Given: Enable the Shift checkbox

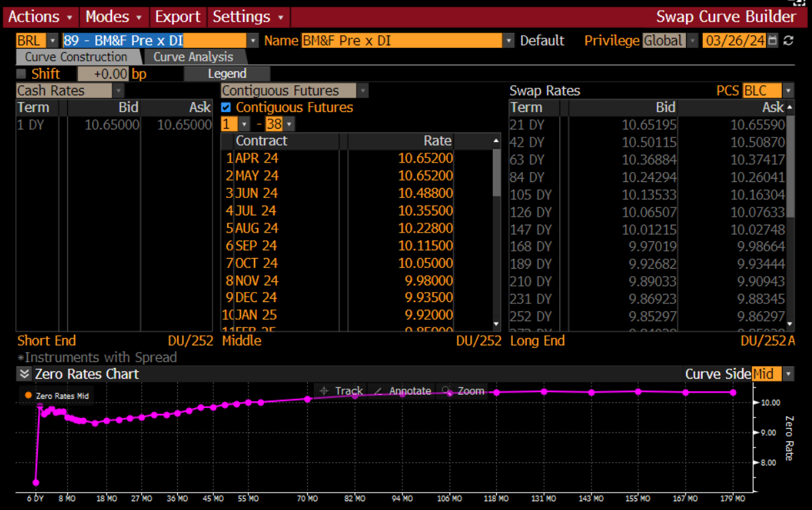Looking at the screenshot, I should tap(21, 74).
